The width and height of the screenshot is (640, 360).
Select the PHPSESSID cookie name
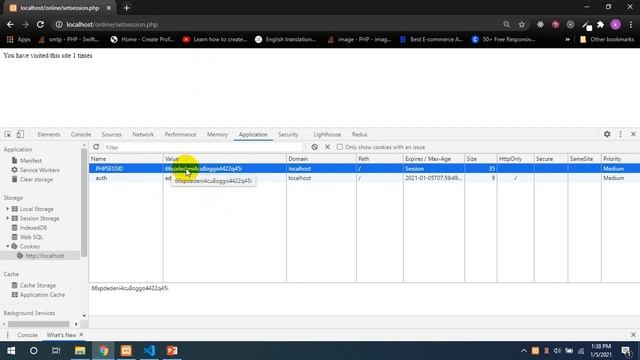click(109, 169)
